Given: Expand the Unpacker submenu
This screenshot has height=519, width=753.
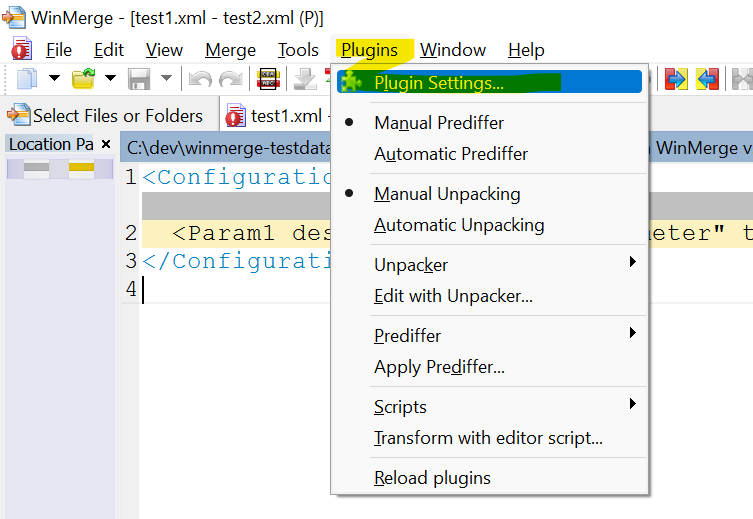Looking at the screenshot, I should pyautogui.click(x=489, y=265).
